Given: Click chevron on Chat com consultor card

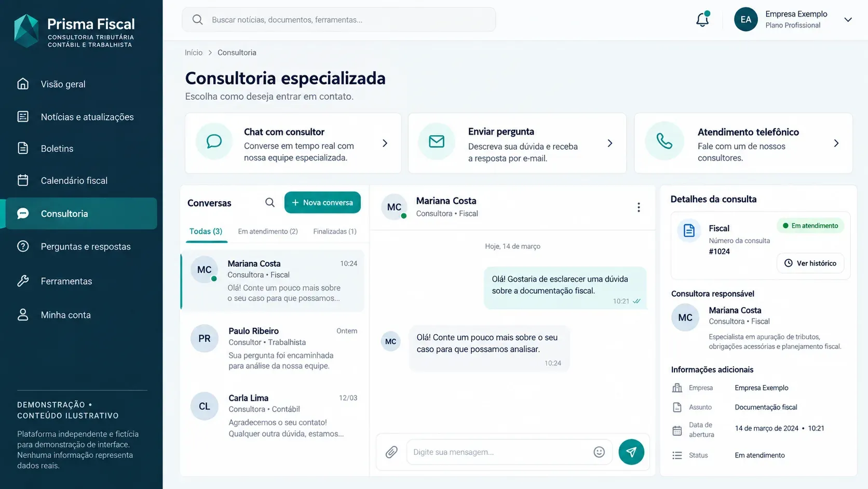Looking at the screenshot, I should (x=385, y=143).
